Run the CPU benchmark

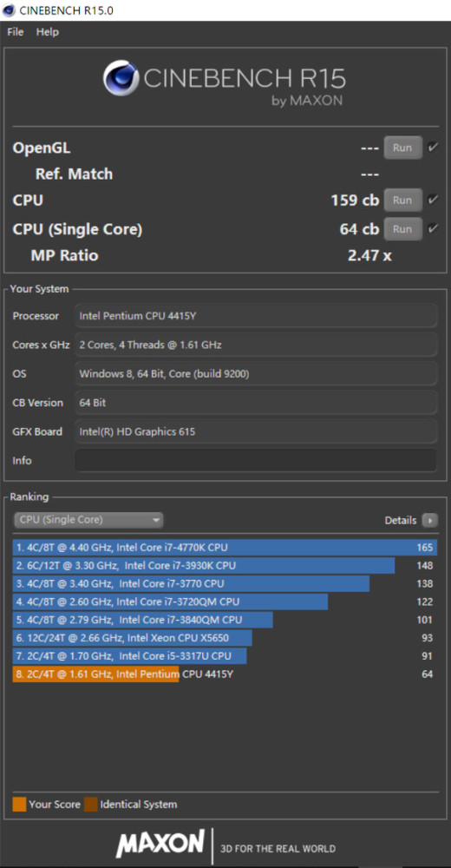tap(402, 201)
